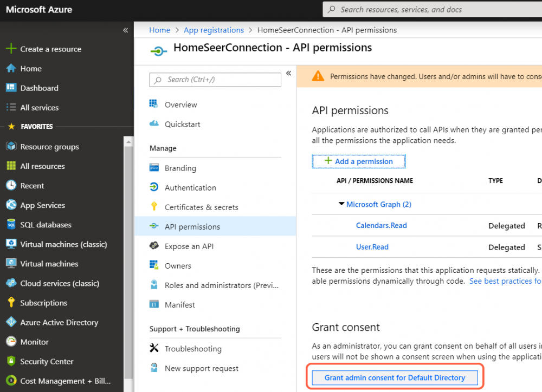Viewport: 542px width, 392px height.
Task: Collapse the Microsoft Graph (2) permissions group
Action: [x=341, y=204]
